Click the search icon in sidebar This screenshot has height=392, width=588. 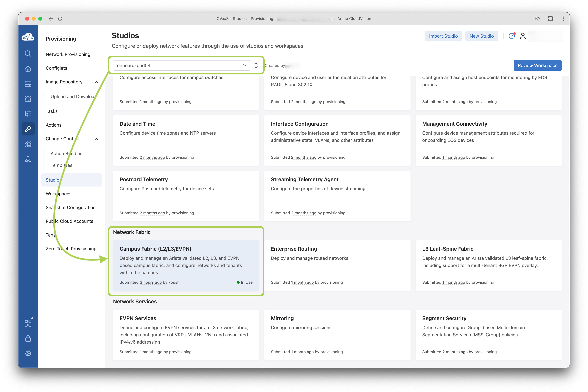click(x=28, y=54)
